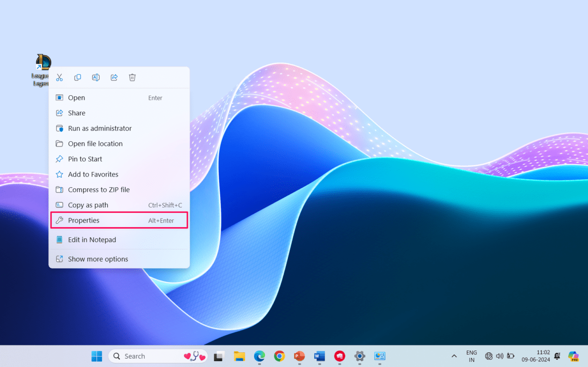The image size is (588, 367).
Task: Open the clock and date panel
Action: [536, 356]
